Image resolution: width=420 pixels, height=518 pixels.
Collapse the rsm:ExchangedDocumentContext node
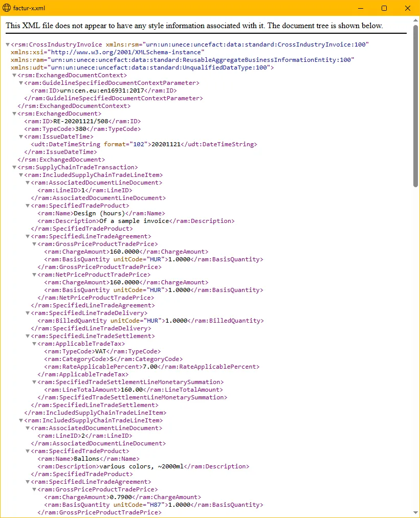[x=14, y=75]
